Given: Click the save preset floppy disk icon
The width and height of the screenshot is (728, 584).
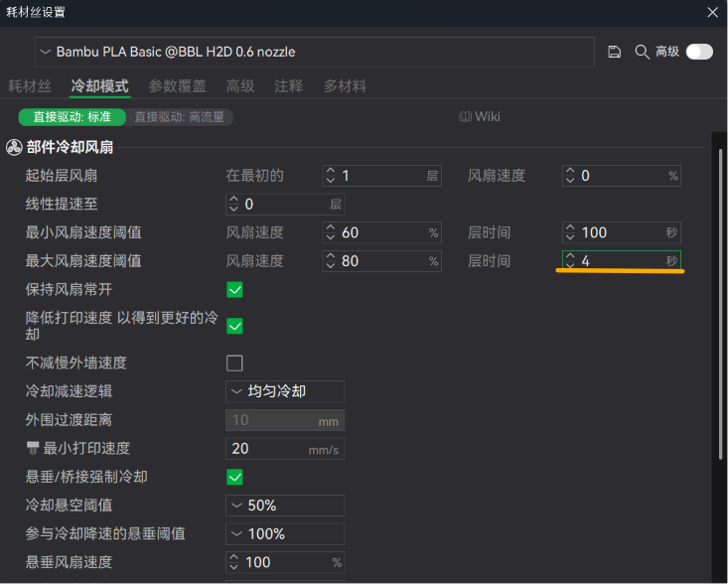Looking at the screenshot, I should click(x=614, y=52).
